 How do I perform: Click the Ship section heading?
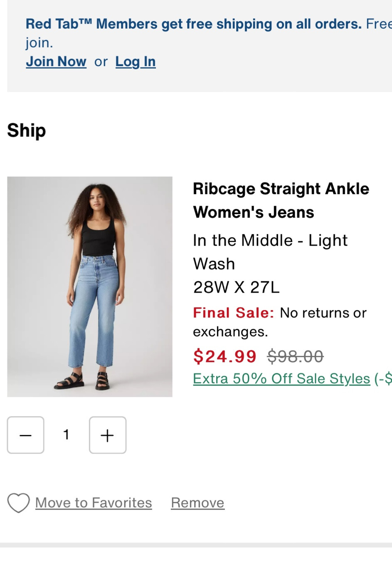click(26, 130)
